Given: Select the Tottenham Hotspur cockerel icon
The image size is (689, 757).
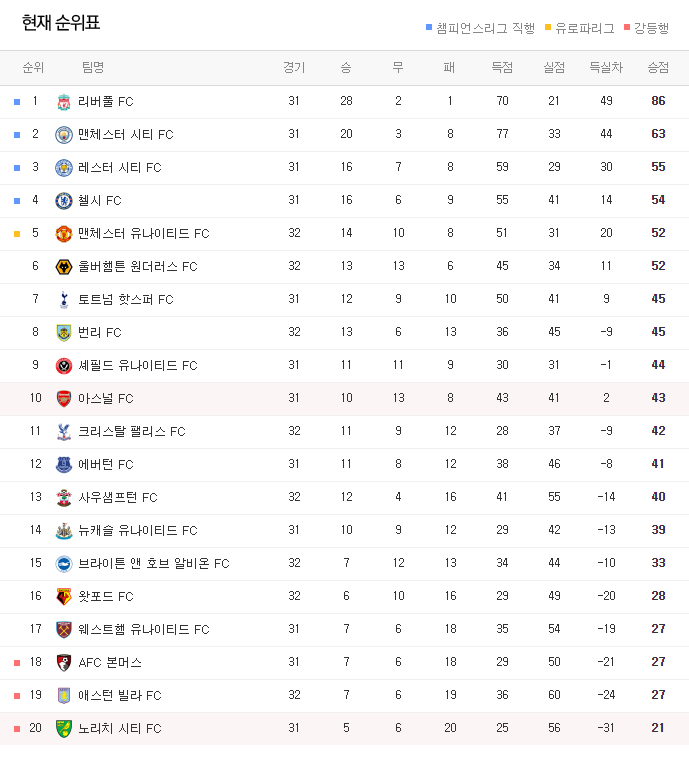Looking at the screenshot, I should 64,300.
